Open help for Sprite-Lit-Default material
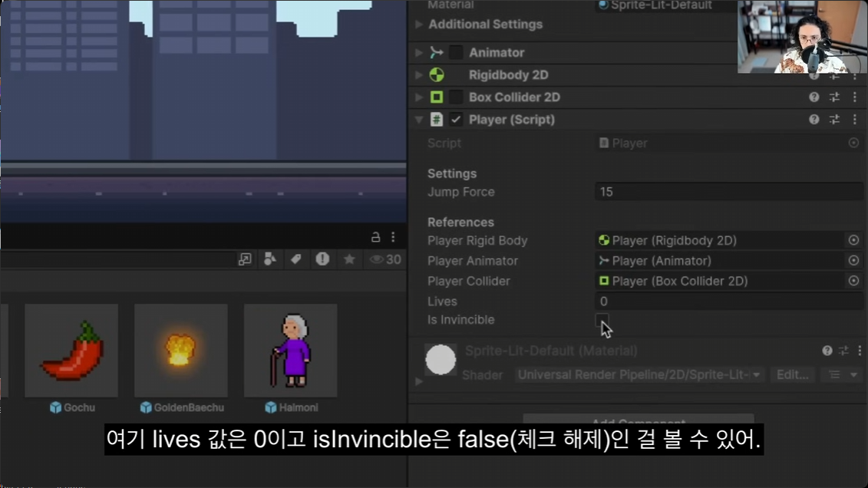This screenshot has width=868, height=488. pos(827,351)
